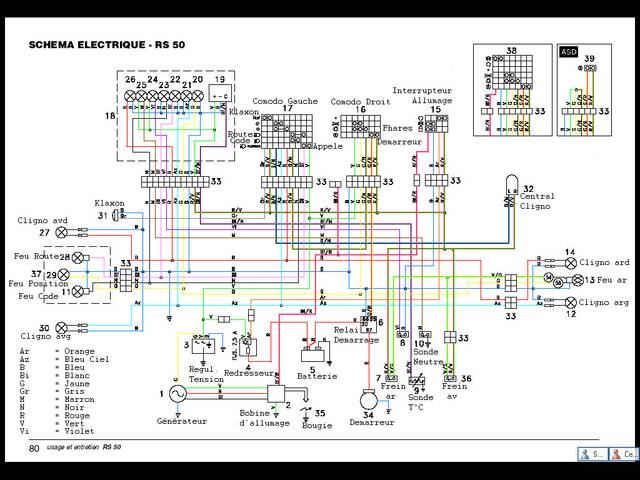Viewport: 640px width, 480px height.
Task: Click the Générateur symbol numbered 1
Action: coord(178,394)
